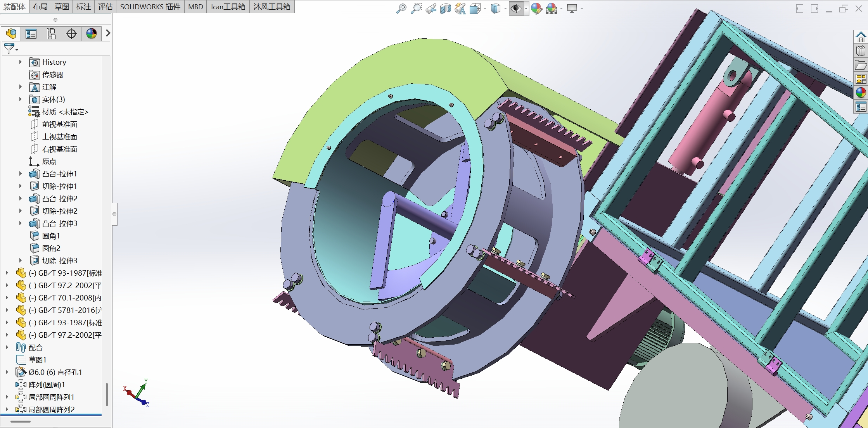Viewport: 868px width, 428px height.
Task: Open the PropertyManager tab icon
Action: (x=31, y=34)
